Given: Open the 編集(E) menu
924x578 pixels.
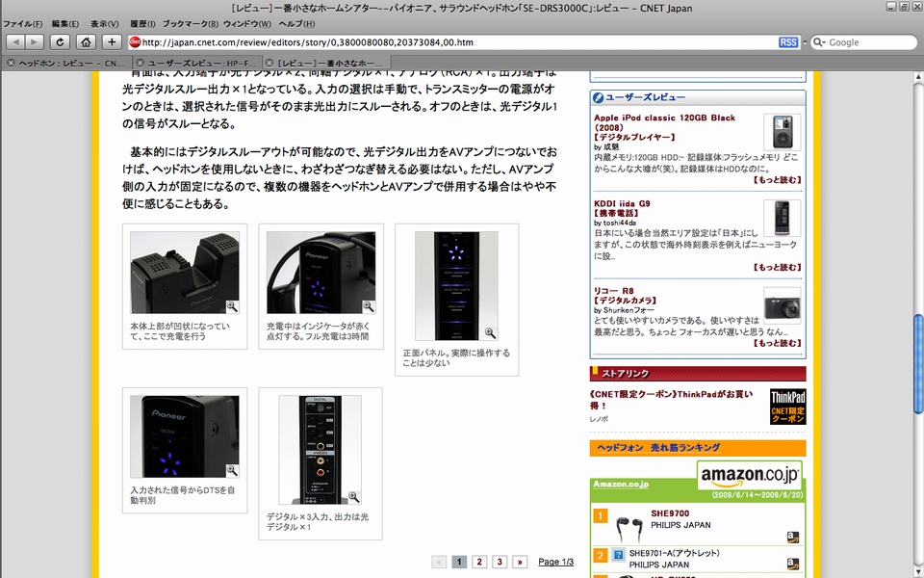Looking at the screenshot, I should pyautogui.click(x=64, y=24).
